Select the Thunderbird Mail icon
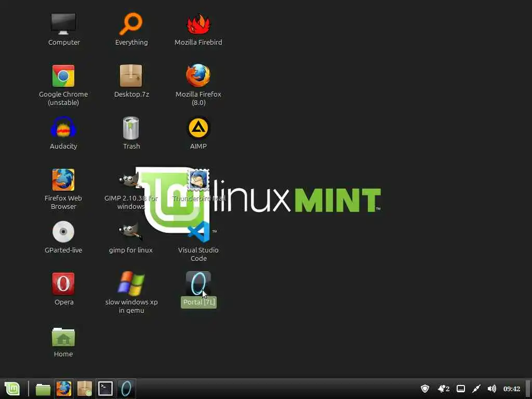This screenshot has width=532, height=399. pyautogui.click(x=198, y=180)
